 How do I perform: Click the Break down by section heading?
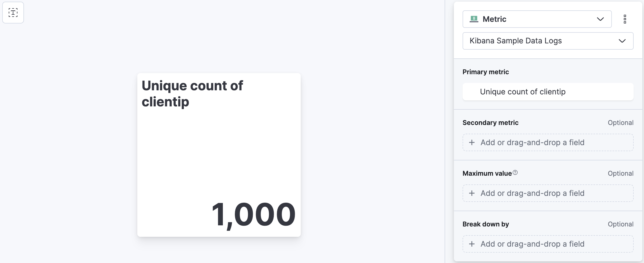[x=485, y=224]
